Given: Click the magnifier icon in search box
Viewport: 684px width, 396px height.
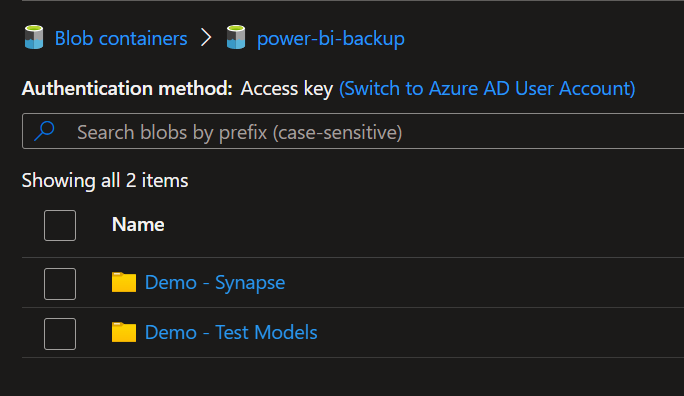Looking at the screenshot, I should click(x=44, y=131).
